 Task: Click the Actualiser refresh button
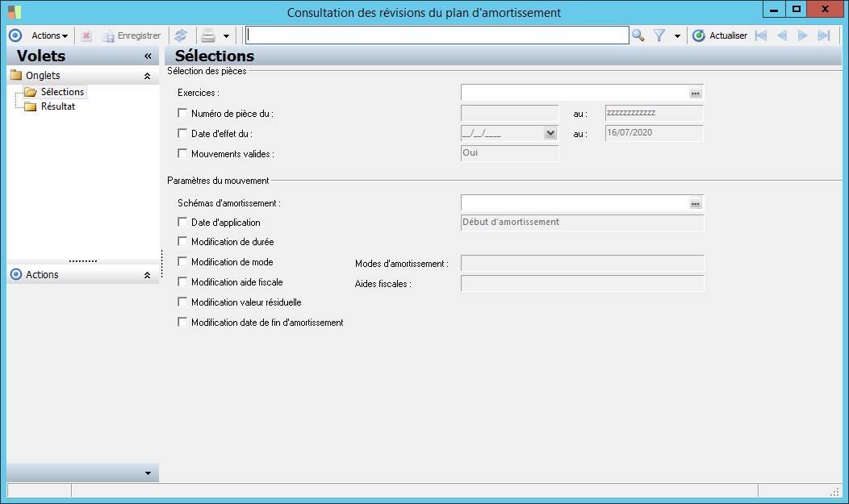pyautogui.click(x=720, y=35)
